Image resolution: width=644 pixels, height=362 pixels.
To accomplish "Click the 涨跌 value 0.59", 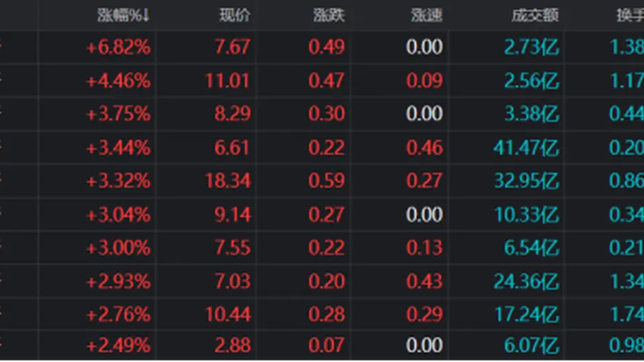I will pyautogui.click(x=327, y=180).
